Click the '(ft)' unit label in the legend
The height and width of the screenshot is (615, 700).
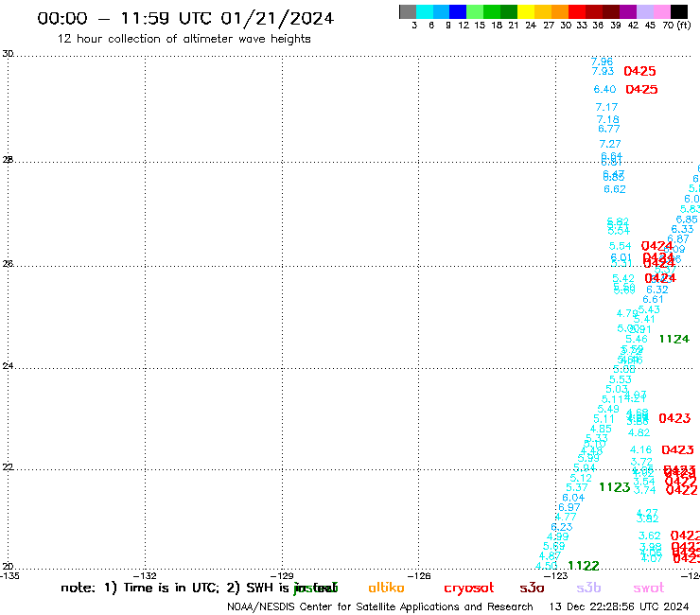click(684, 25)
